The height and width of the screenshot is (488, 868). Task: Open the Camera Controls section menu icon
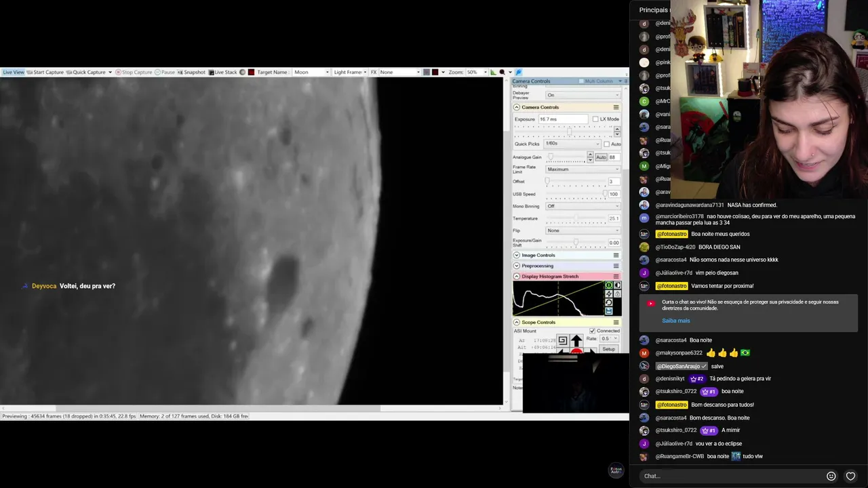click(616, 107)
